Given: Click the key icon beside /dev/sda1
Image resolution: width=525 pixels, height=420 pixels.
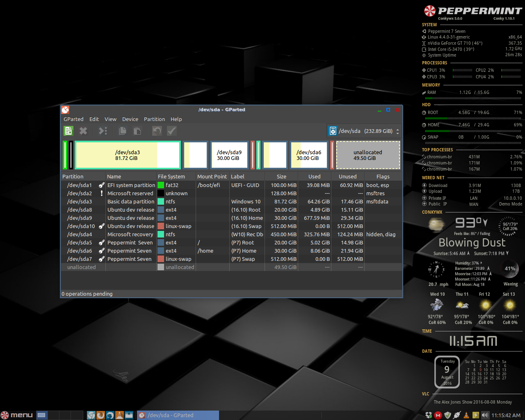Looking at the screenshot, I should pyautogui.click(x=101, y=185).
